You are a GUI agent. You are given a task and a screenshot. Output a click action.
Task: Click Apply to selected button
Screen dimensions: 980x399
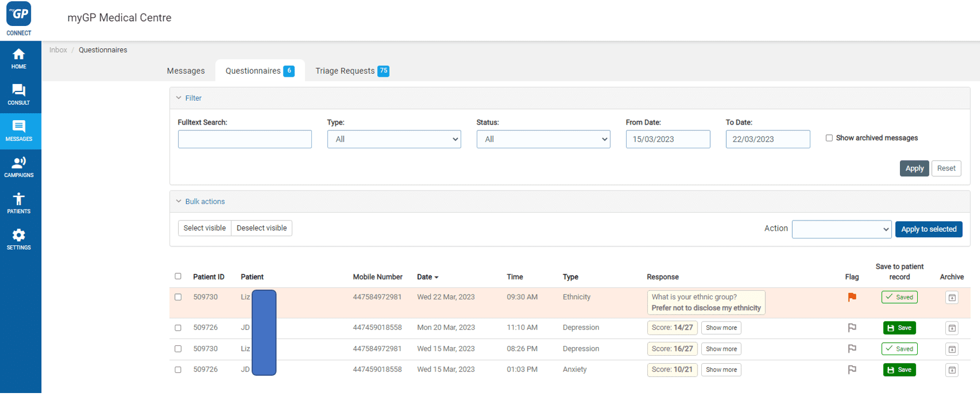point(929,229)
